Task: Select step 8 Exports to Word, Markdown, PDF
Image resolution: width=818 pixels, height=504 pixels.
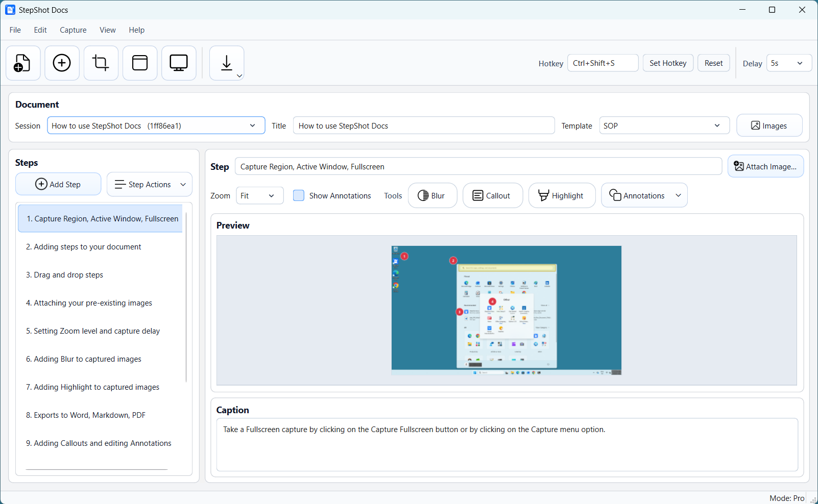Action: (100, 415)
